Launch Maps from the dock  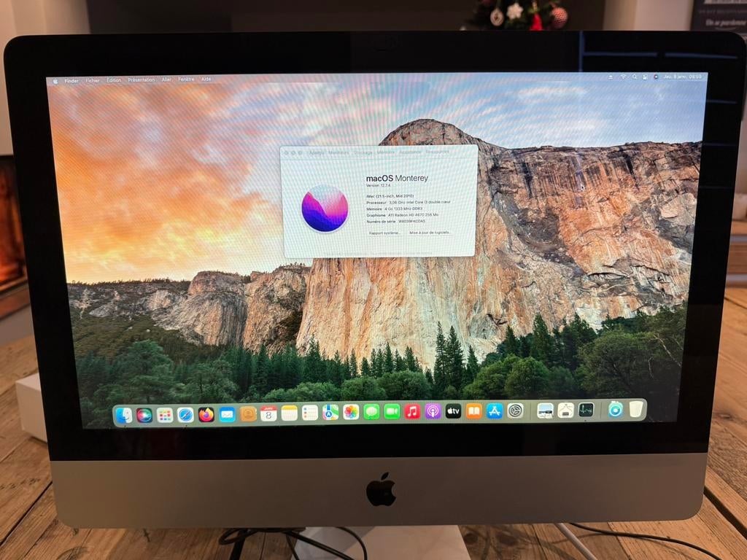click(330, 412)
